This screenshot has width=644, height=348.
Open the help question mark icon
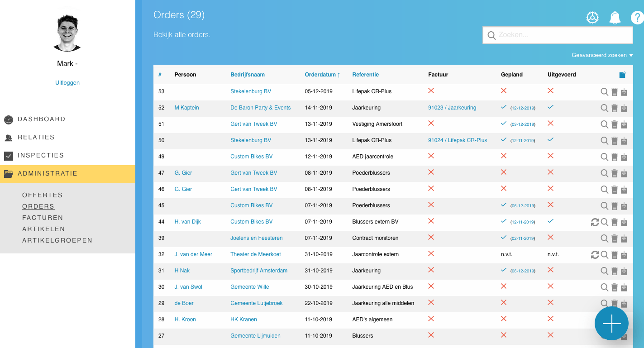pos(637,18)
